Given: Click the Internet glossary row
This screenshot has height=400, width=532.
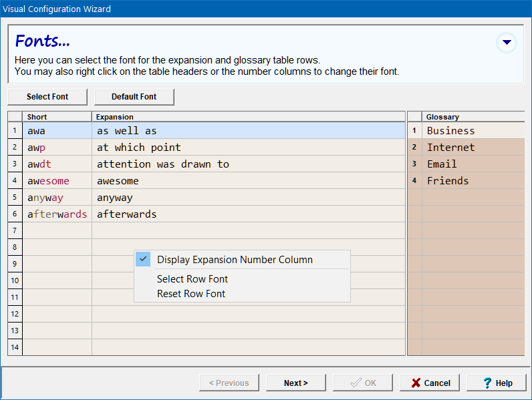Looking at the screenshot, I should (x=472, y=148).
